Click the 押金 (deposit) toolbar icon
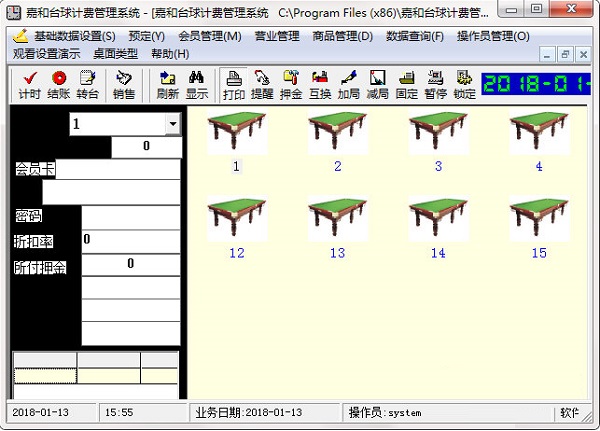 point(291,85)
